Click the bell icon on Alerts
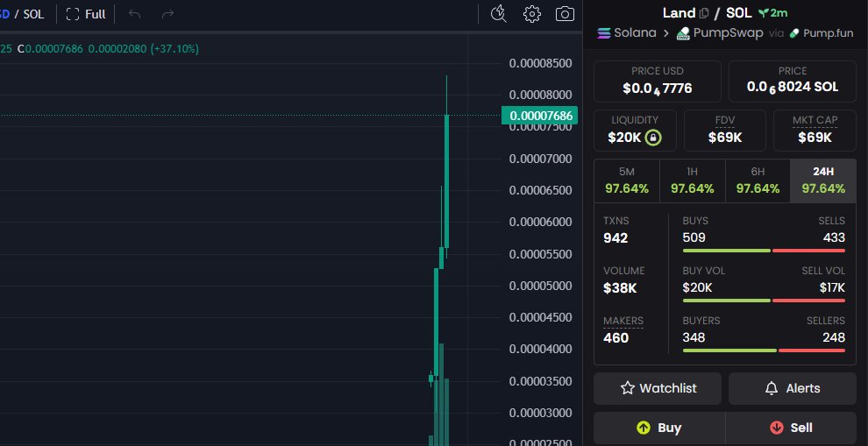868x446 pixels. point(772,388)
